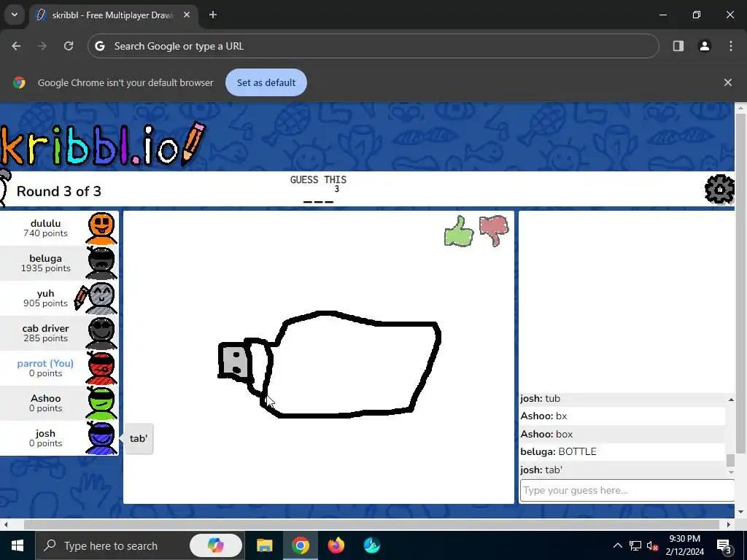Click the horizontal page scrollbar
This screenshot has height=560, width=747.
tap(371, 524)
